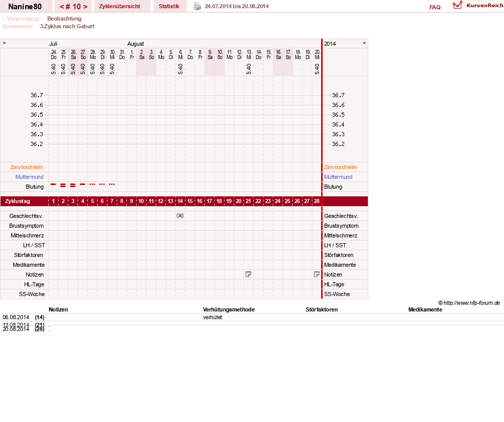Screen dimensions: 504x422
Task: Click the date column 6. Mi
Action: coord(180,54)
